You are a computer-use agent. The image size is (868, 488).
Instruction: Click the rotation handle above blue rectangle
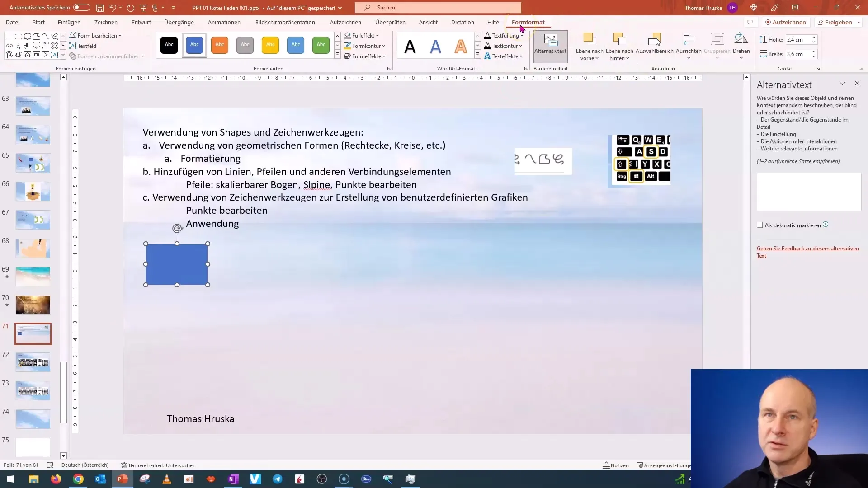click(177, 229)
